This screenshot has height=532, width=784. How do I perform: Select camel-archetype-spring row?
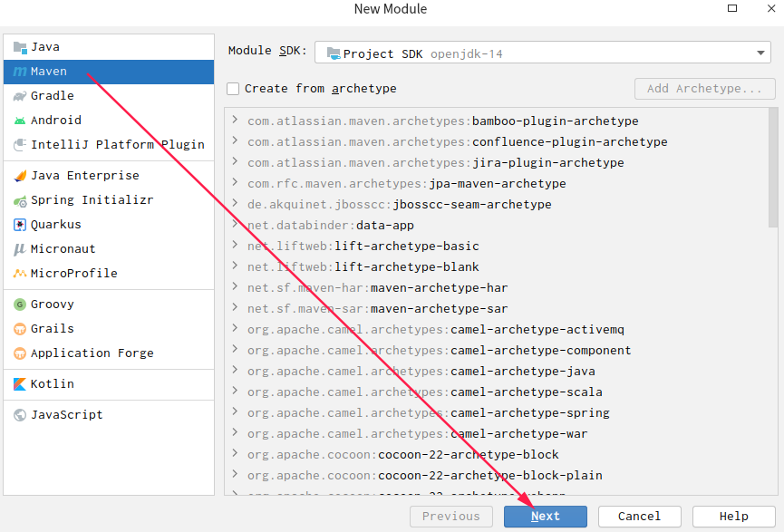[x=496, y=413]
